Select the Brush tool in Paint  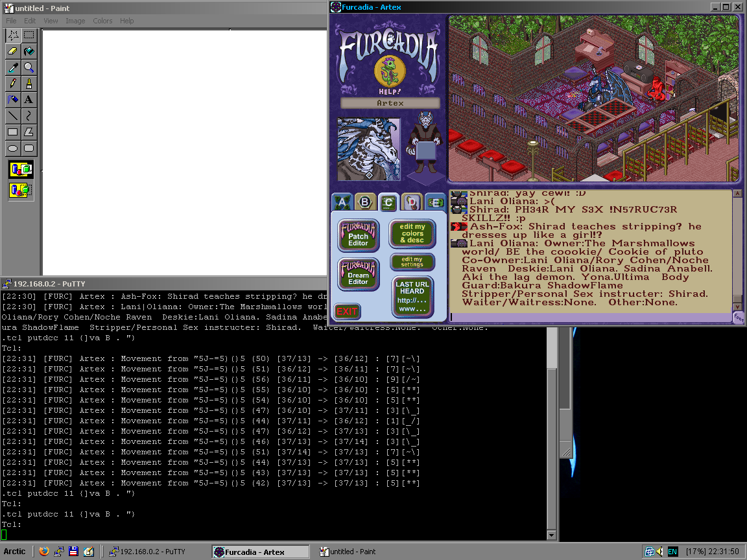(x=29, y=84)
